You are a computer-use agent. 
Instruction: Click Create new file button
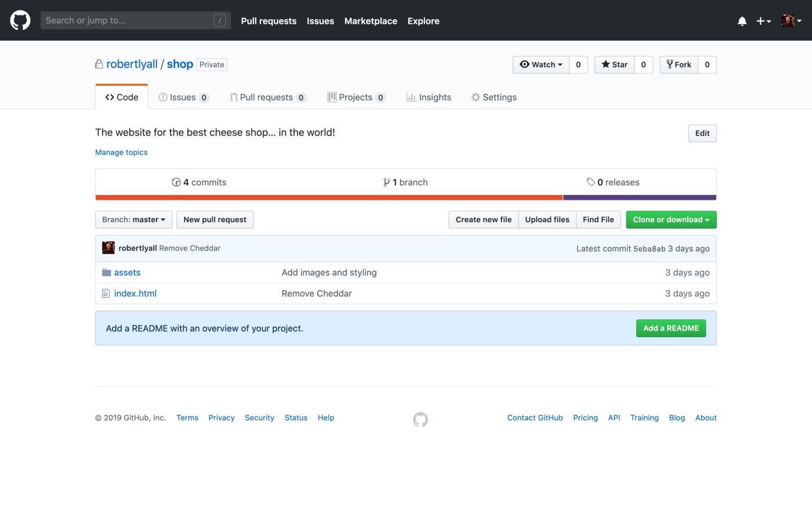click(483, 219)
